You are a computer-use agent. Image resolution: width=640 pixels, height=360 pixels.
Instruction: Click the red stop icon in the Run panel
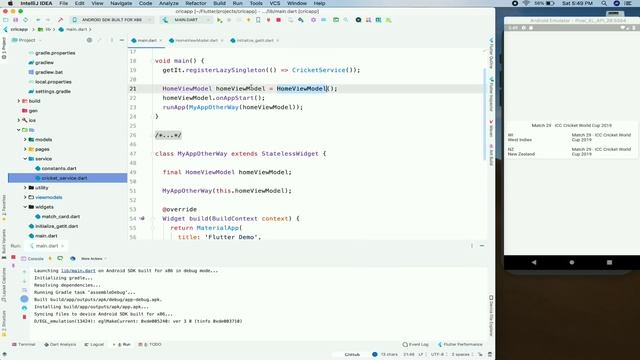[13, 258]
